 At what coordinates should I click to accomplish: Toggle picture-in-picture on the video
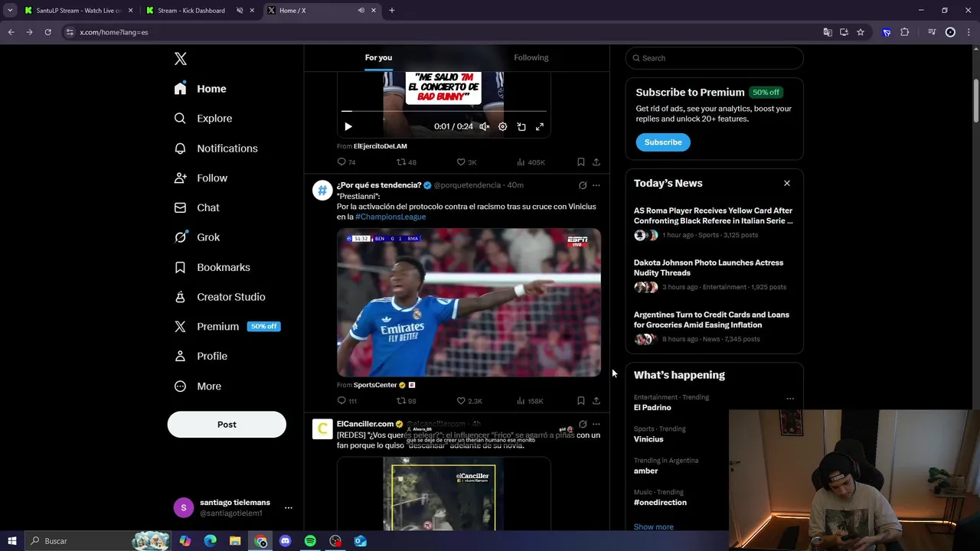tap(521, 127)
